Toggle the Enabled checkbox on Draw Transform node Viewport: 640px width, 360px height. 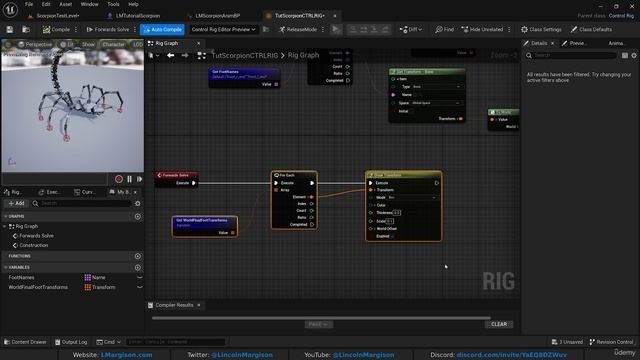click(x=393, y=236)
